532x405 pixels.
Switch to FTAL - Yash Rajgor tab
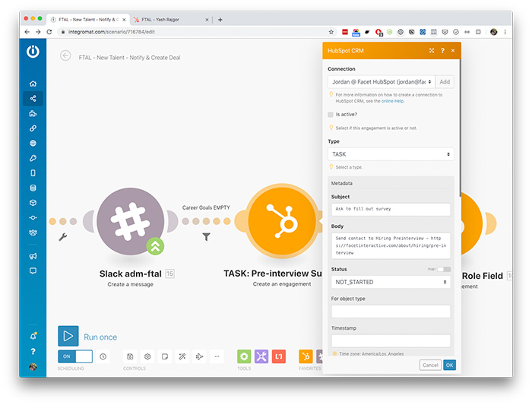click(170, 20)
